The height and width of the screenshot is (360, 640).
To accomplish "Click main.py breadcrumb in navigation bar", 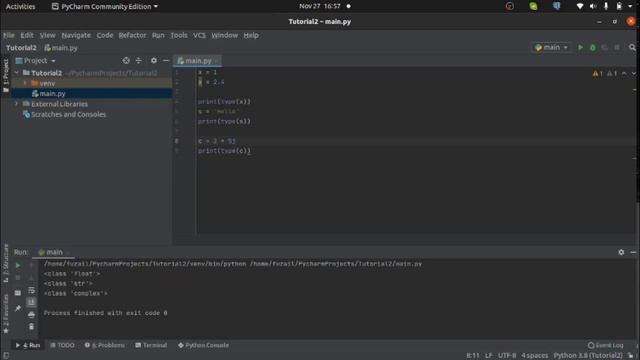I will [x=61, y=48].
